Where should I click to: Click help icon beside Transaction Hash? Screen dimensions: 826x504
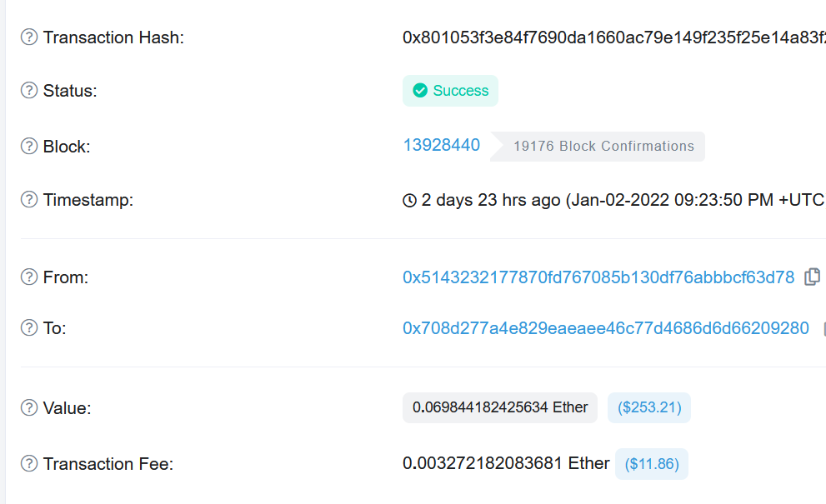pyautogui.click(x=29, y=37)
